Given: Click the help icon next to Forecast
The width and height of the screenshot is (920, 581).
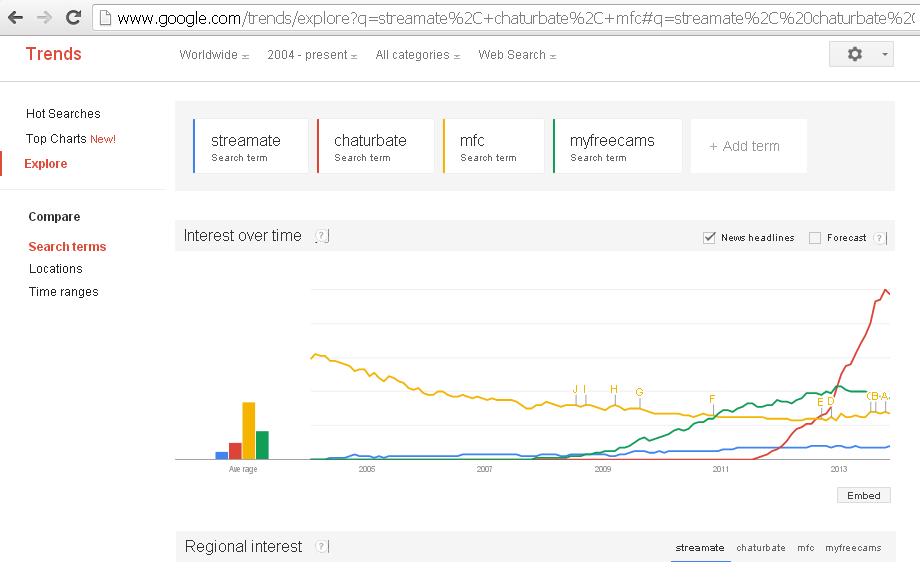Looking at the screenshot, I should (x=880, y=238).
